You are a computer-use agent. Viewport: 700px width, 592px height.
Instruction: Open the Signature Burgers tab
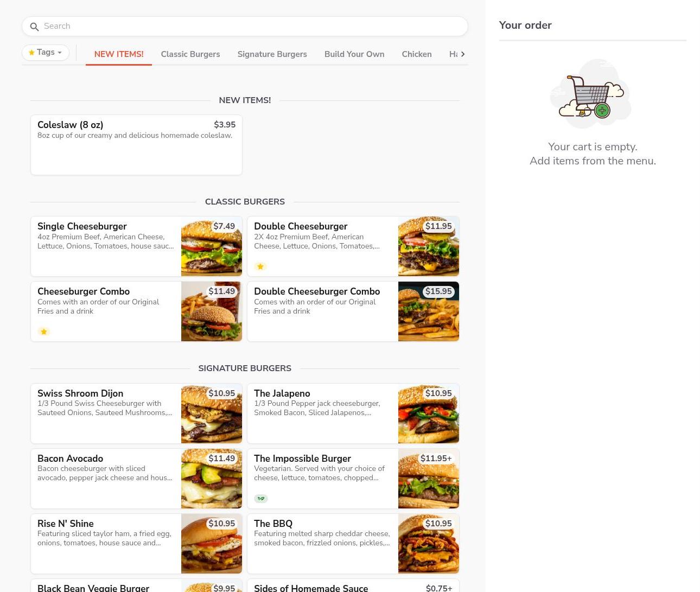pos(272,54)
